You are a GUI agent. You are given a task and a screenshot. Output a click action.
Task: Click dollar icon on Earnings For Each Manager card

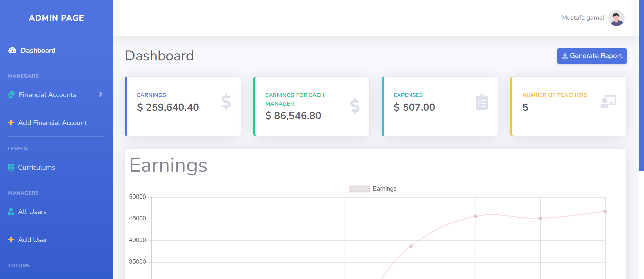pos(355,106)
